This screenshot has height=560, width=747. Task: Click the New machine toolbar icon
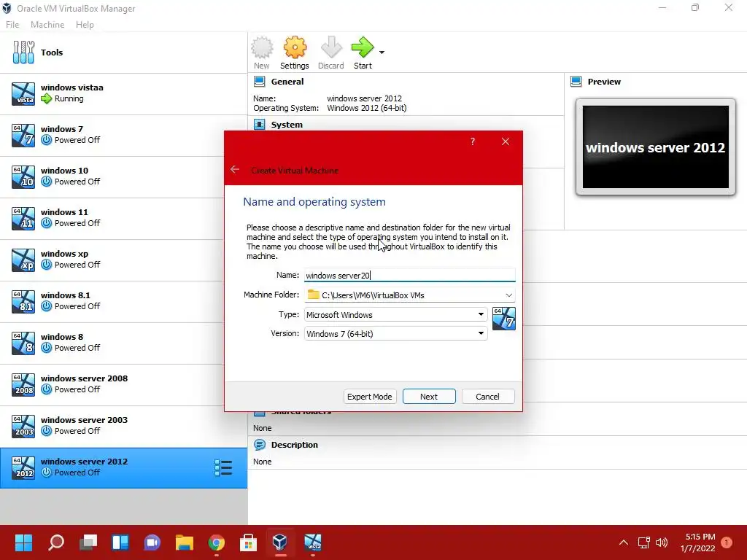(262, 52)
